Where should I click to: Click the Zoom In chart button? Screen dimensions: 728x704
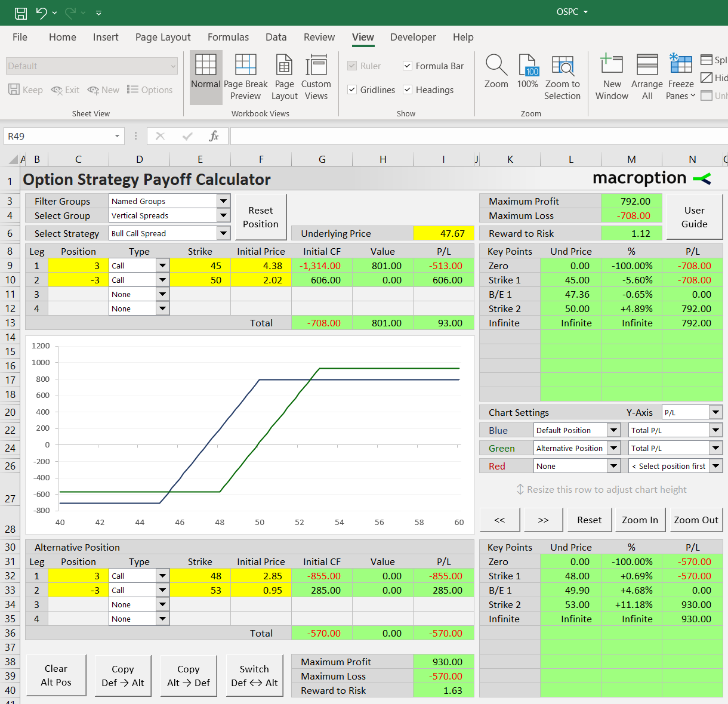coord(640,520)
